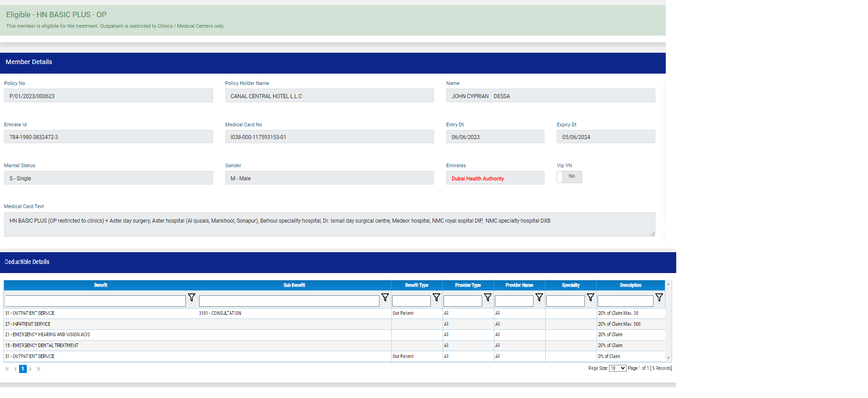Go to the next page arrow
Screen dimensions: 868x398
[x=31, y=369]
